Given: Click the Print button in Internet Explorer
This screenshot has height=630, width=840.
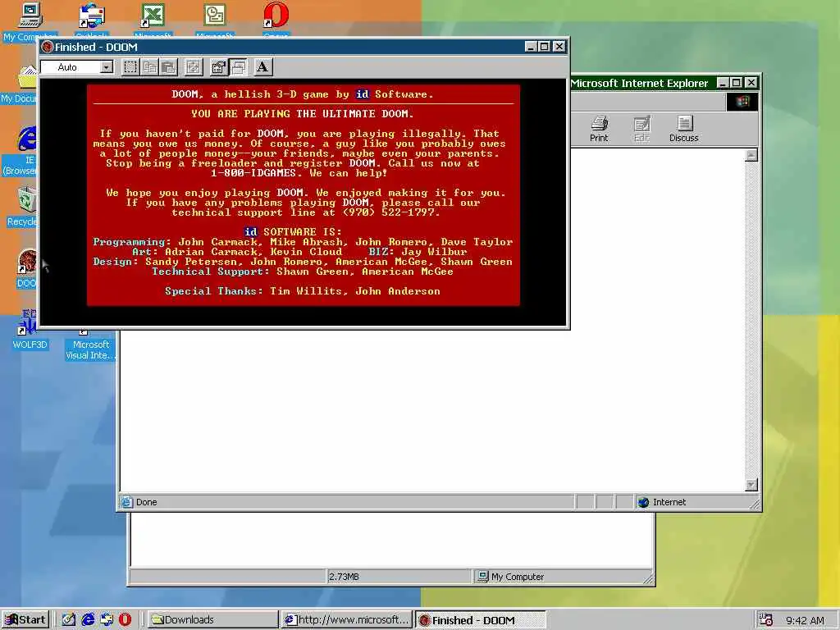Looking at the screenshot, I should [x=599, y=129].
